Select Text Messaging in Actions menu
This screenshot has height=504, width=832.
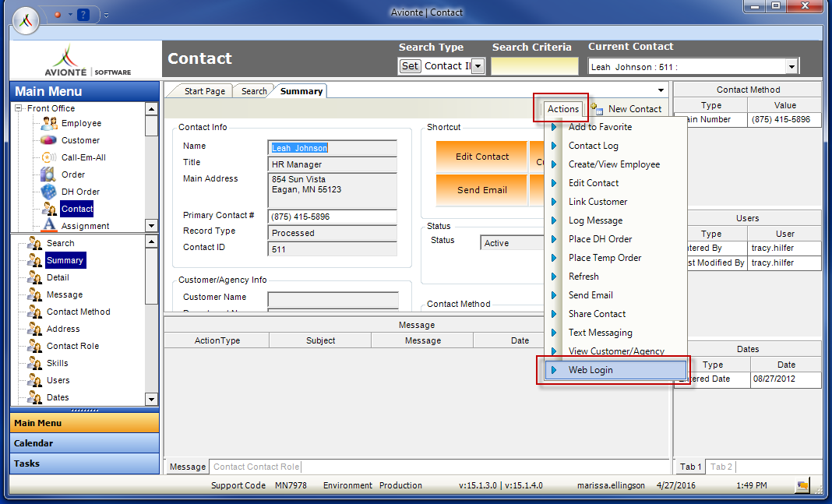click(x=600, y=333)
